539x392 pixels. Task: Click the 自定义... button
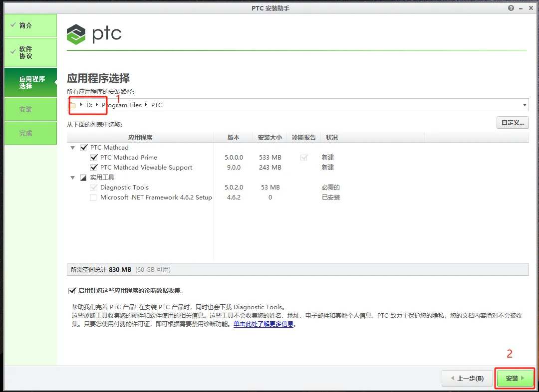513,123
